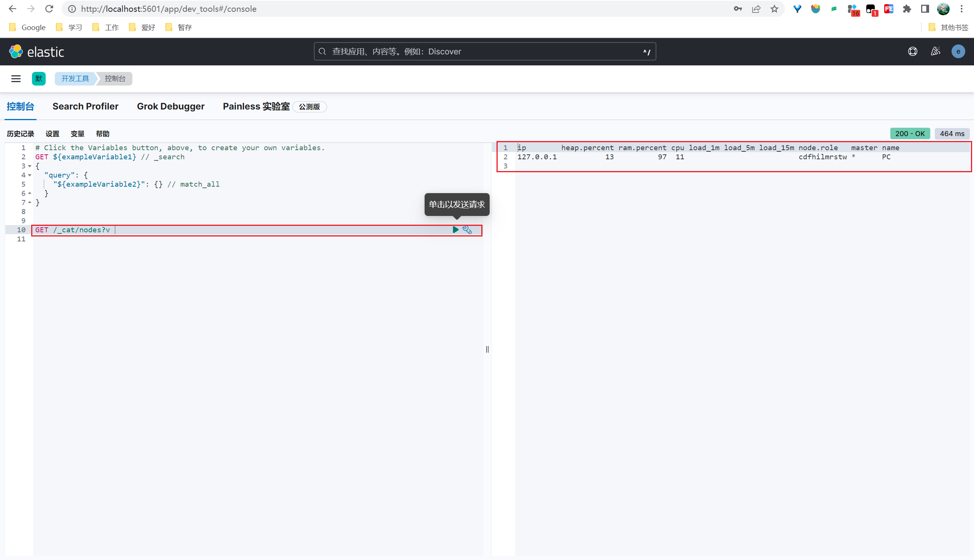974x560 pixels.
Task: Open the newsfeed party-popper icon
Action: pos(936,51)
